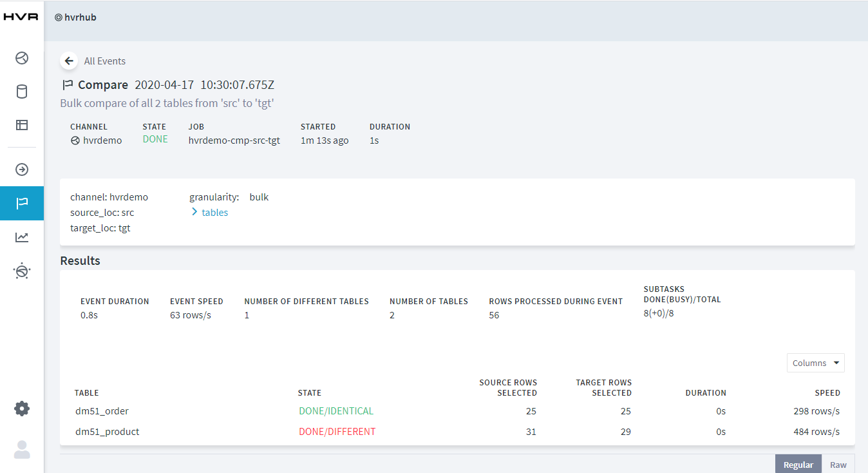This screenshot has width=868, height=473.
Task: Click the 0.8s event duration value
Action: pyautogui.click(x=89, y=315)
